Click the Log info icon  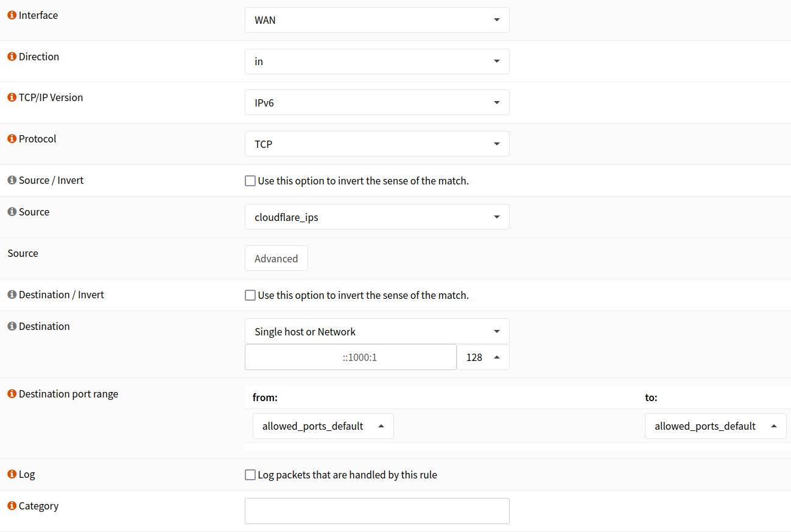[11, 474]
